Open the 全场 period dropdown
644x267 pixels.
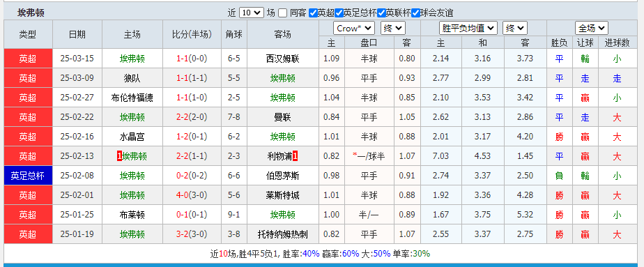592,29
